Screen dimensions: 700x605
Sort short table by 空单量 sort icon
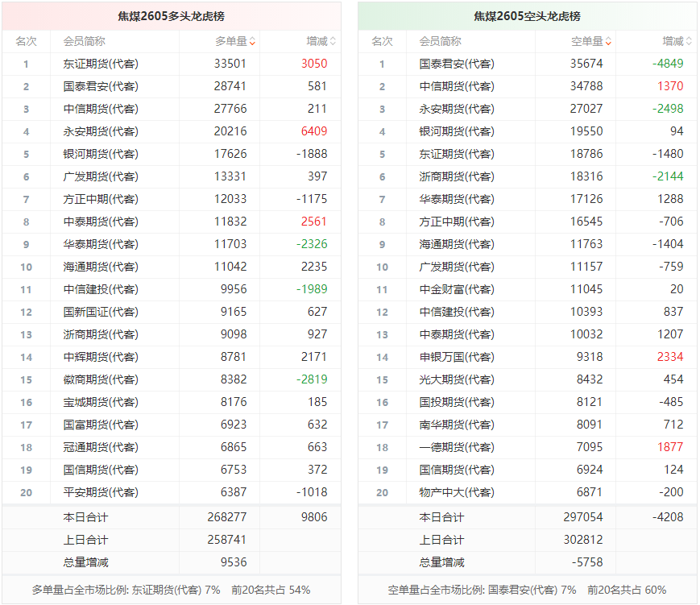608,42
